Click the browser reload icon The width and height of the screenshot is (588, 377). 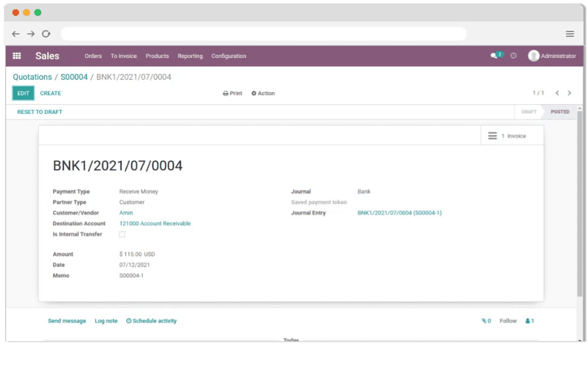[x=46, y=34]
